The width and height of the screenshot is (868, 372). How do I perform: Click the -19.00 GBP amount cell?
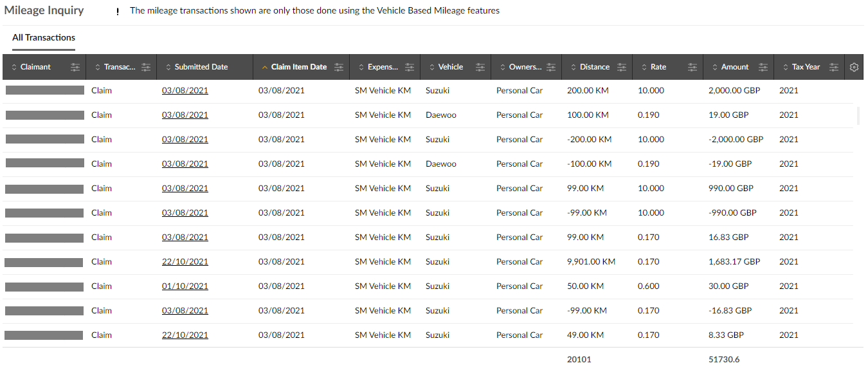730,164
